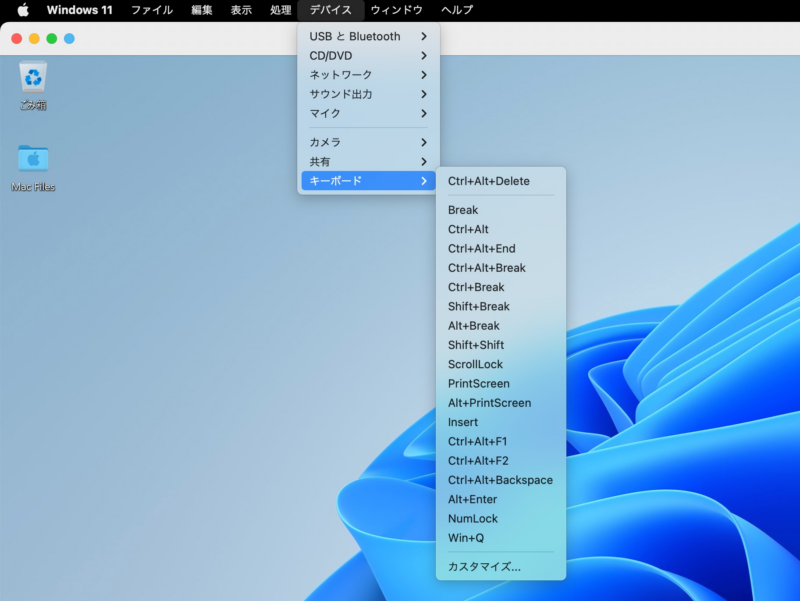Expand the ネットワーク submenu
Viewport: 800px width, 601px height.
pos(368,75)
